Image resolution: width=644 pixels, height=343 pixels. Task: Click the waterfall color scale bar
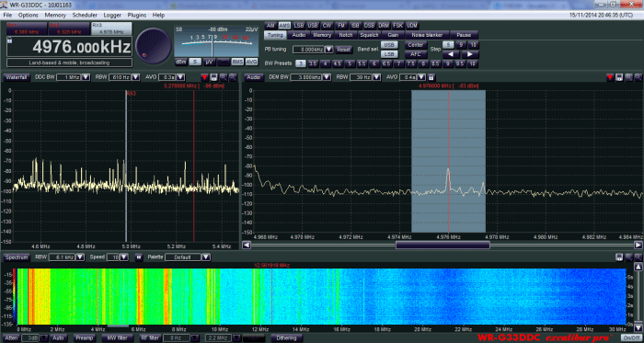pos(15,296)
